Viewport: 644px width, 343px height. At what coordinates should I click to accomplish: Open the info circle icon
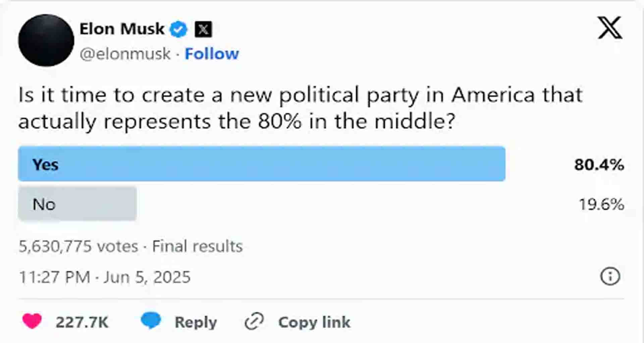(x=610, y=276)
